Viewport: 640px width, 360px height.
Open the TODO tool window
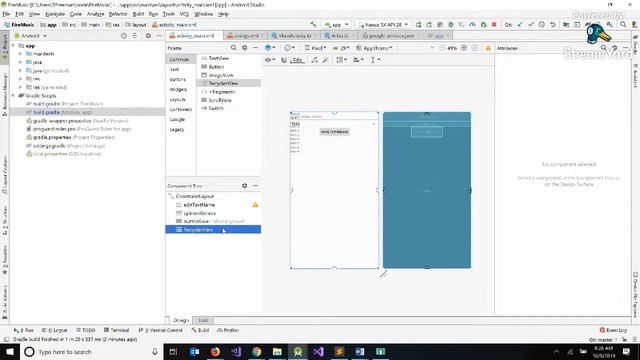pos(86,330)
